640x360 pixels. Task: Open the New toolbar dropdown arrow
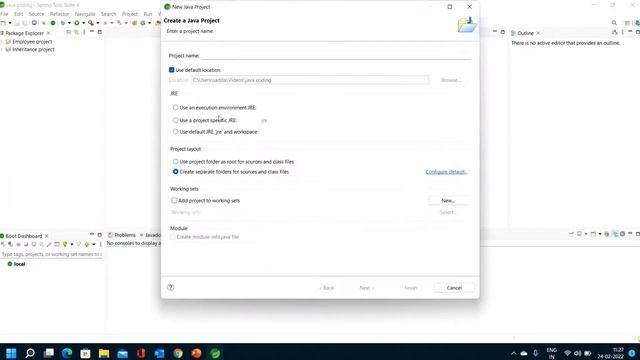pos(10,23)
